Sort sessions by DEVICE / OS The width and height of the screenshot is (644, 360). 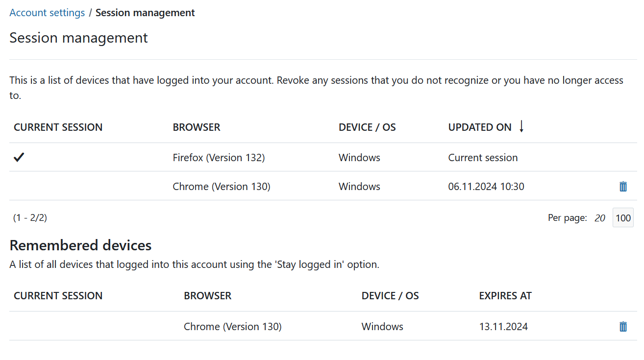pyautogui.click(x=367, y=127)
